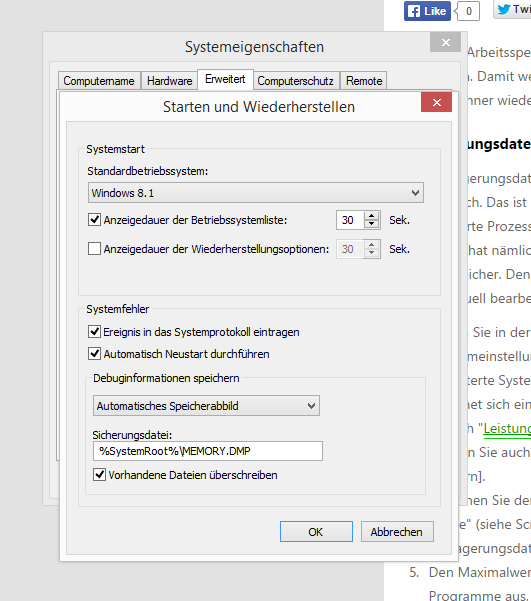Close the Systemeigenschaften window

tap(445, 42)
